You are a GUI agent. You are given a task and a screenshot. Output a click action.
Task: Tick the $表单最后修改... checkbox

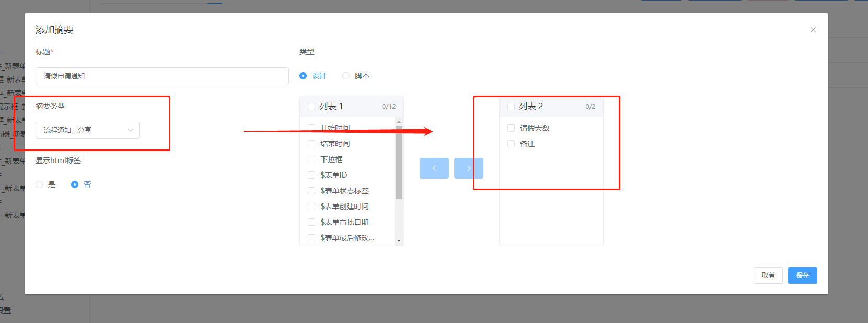tap(311, 238)
